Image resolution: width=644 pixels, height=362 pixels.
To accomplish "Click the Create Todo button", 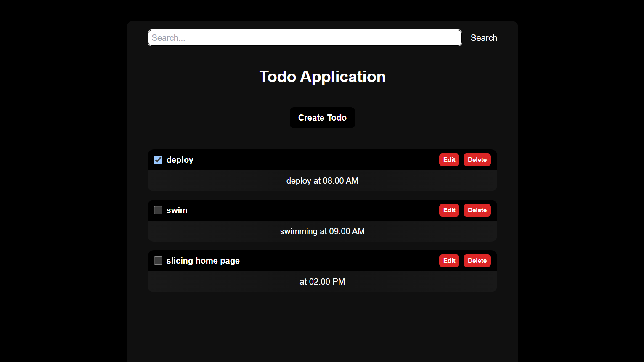I will (x=322, y=118).
